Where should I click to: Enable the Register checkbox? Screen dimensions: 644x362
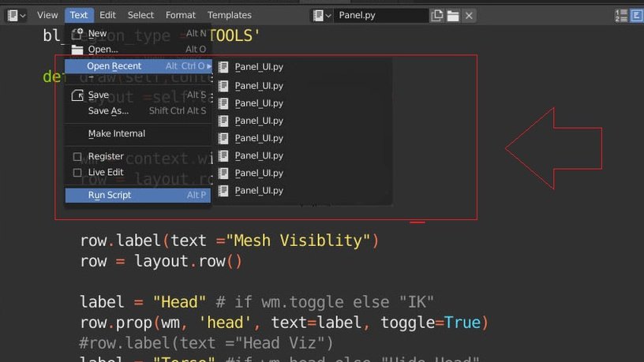[x=77, y=156]
